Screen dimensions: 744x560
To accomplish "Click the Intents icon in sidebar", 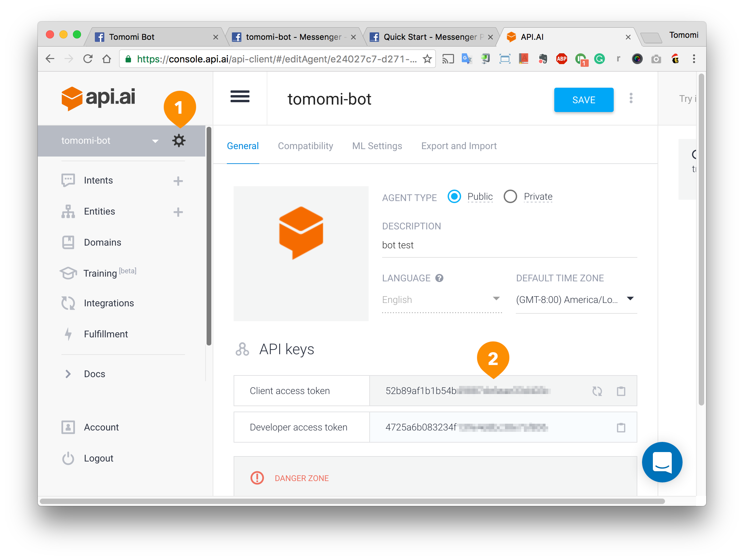I will pos(69,180).
